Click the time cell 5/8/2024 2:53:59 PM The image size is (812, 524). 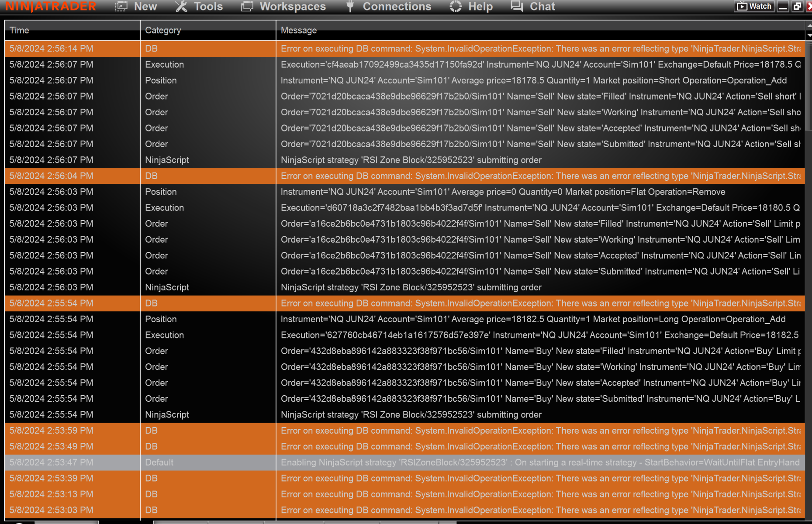72,431
